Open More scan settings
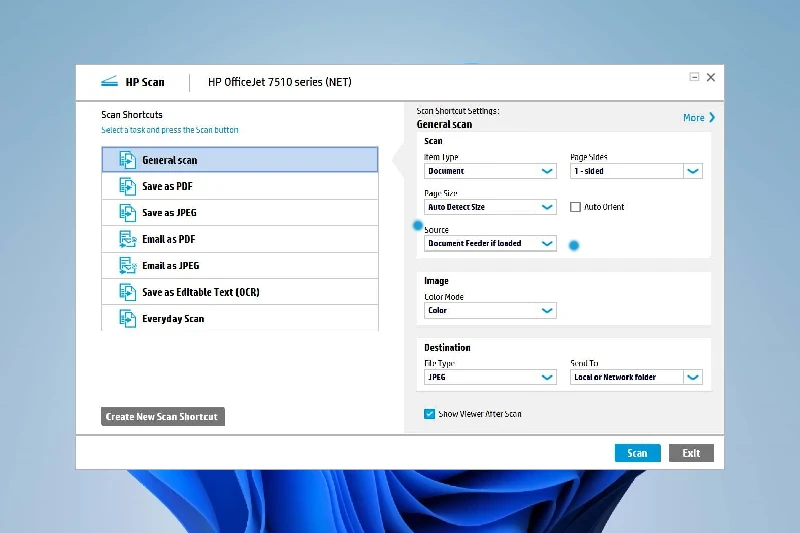The height and width of the screenshot is (533, 800). [x=699, y=118]
